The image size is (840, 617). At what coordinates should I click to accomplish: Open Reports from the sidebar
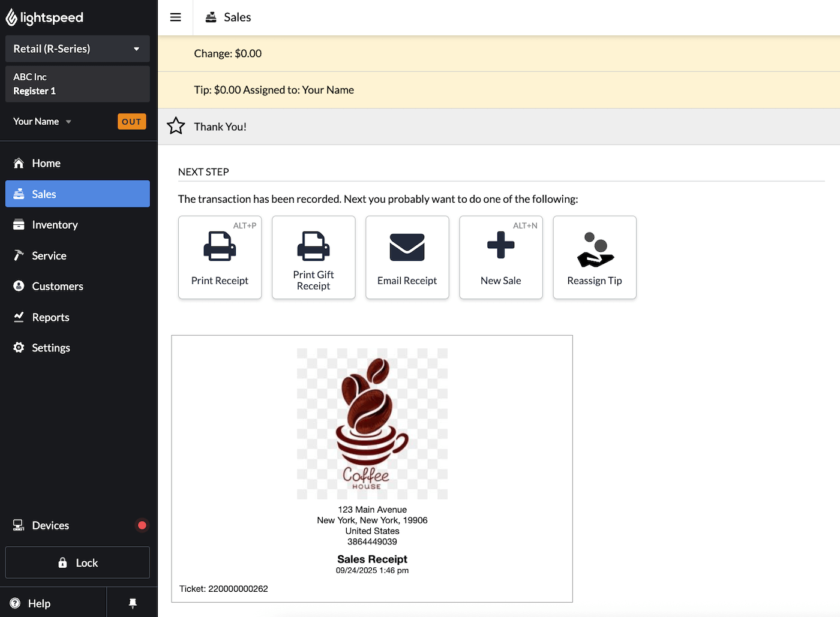[x=50, y=317]
